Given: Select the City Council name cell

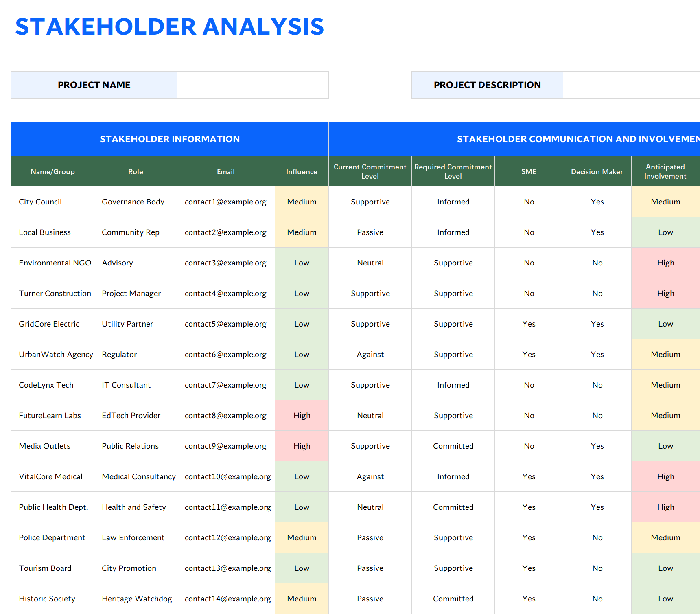Looking at the screenshot, I should tap(53, 202).
